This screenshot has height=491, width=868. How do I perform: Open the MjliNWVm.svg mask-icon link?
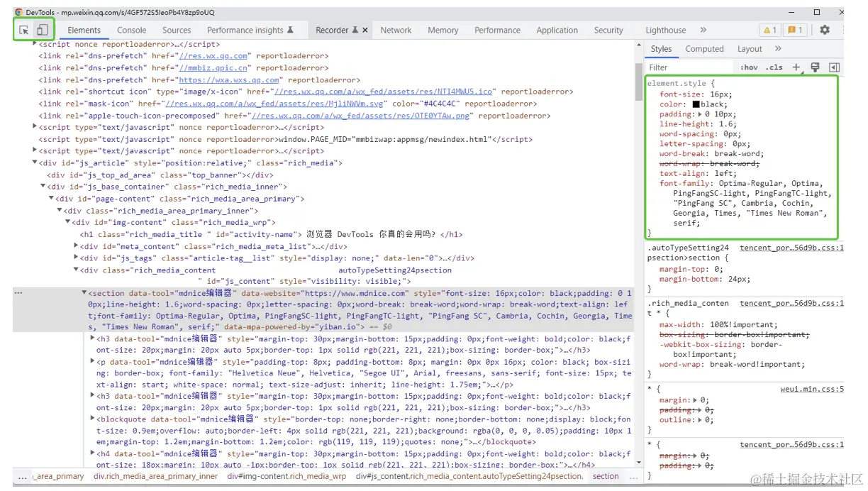(276, 104)
